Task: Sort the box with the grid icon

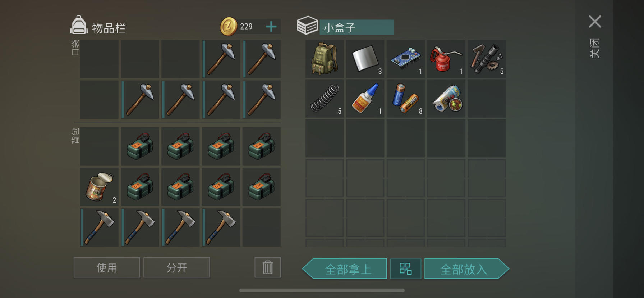Action: coord(406,269)
